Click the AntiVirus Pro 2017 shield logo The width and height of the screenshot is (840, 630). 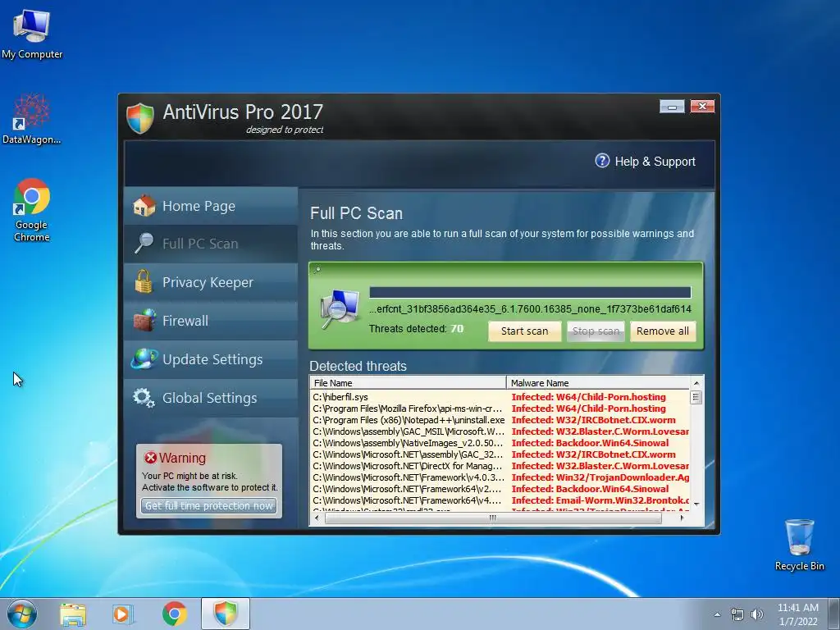click(140, 118)
